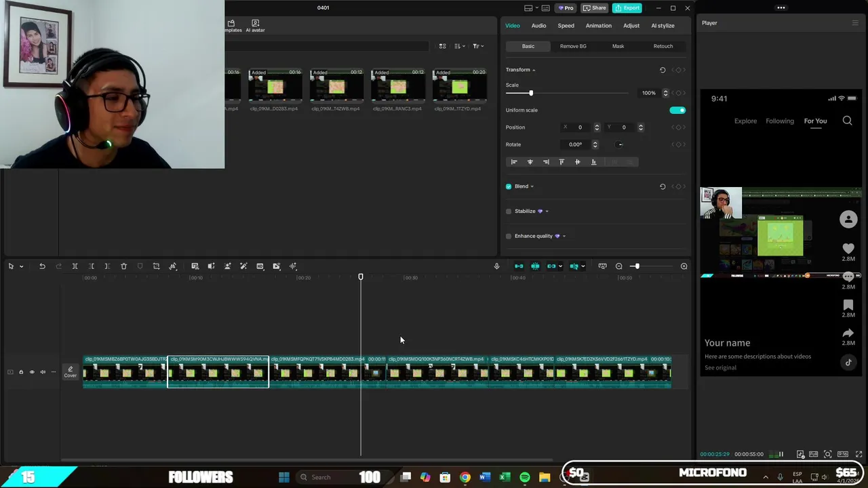Switch to the Animation tab
The height and width of the screenshot is (488, 868).
tap(598, 26)
